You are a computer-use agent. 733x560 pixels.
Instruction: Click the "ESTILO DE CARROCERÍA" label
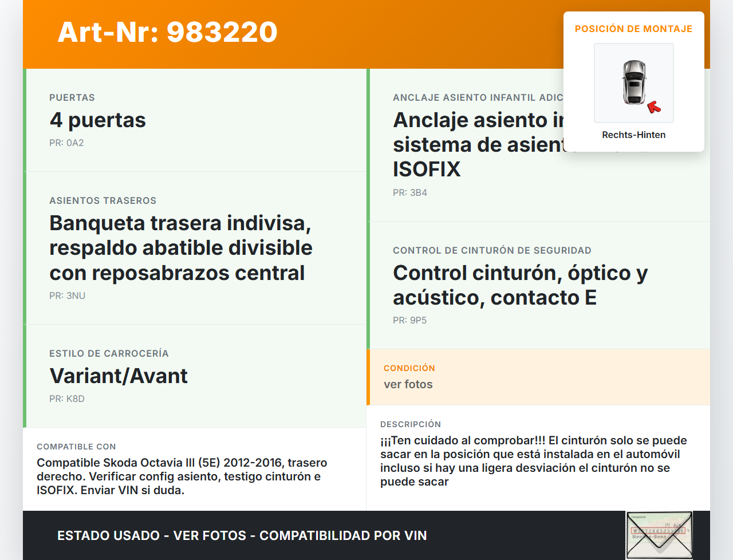109,354
